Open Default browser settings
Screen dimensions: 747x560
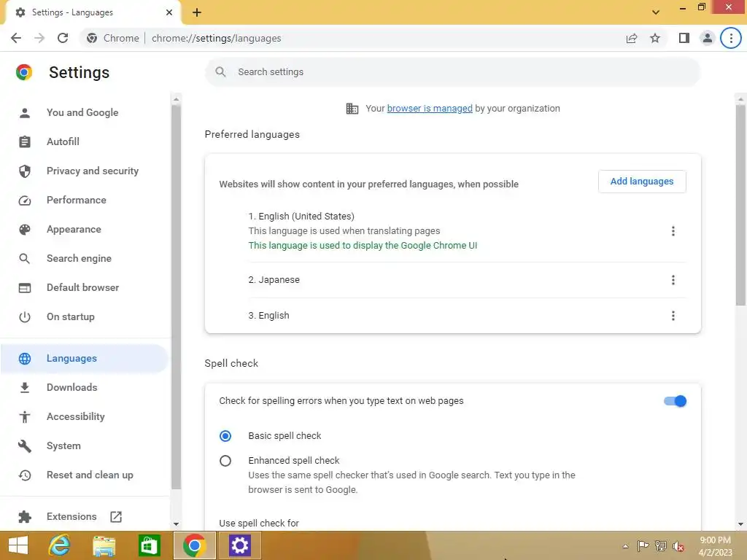click(x=83, y=287)
